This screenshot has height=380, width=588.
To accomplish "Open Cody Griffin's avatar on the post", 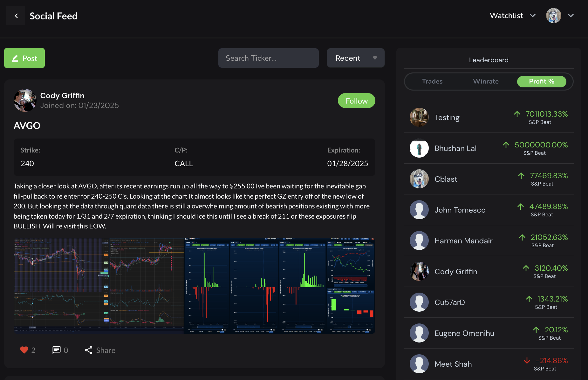I will coord(25,100).
